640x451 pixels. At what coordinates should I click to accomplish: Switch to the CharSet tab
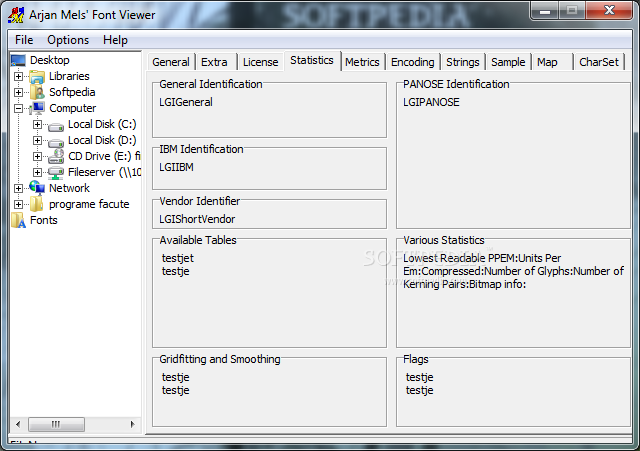coord(599,62)
